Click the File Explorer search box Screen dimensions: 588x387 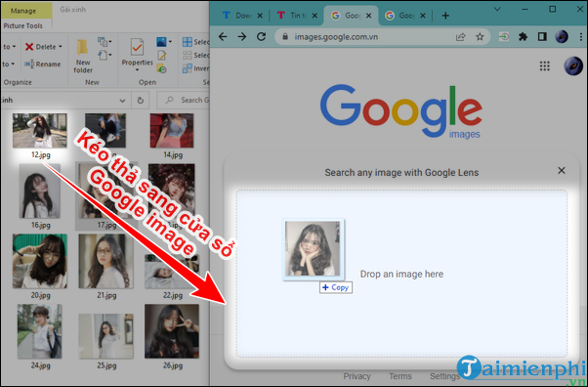183,101
